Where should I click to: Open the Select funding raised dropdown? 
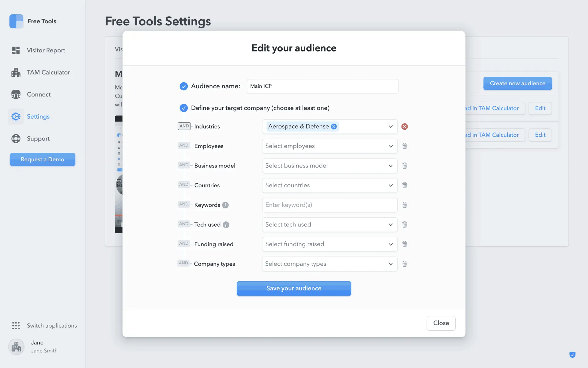coord(330,244)
